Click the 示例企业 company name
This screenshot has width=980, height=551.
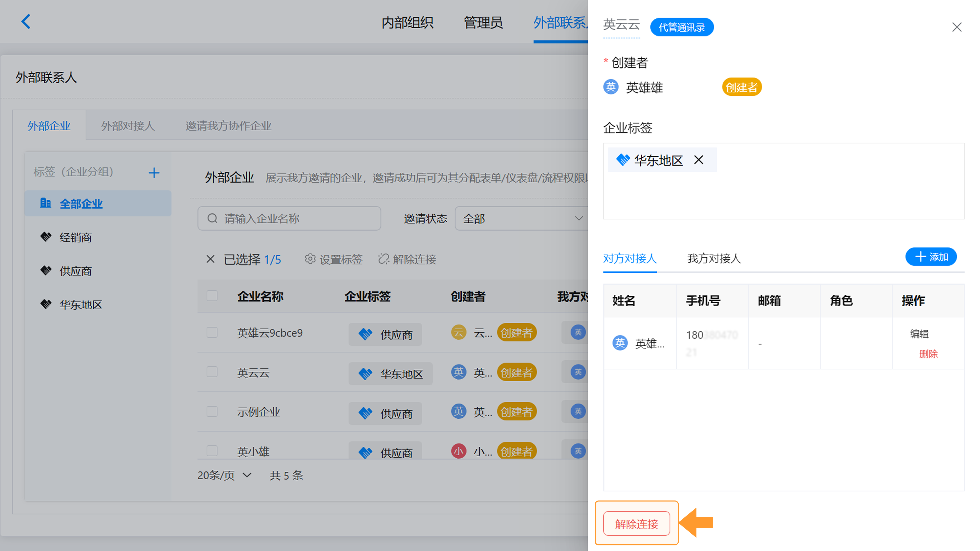coord(259,412)
